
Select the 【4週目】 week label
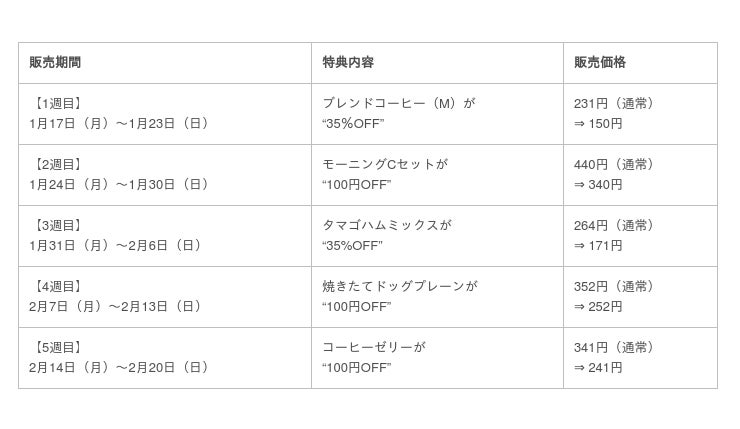point(58,286)
